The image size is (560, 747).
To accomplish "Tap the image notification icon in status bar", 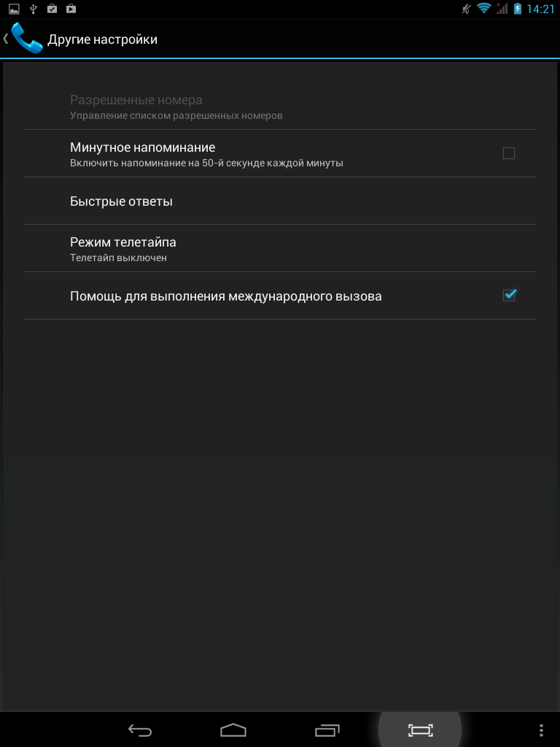I will click(14, 9).
